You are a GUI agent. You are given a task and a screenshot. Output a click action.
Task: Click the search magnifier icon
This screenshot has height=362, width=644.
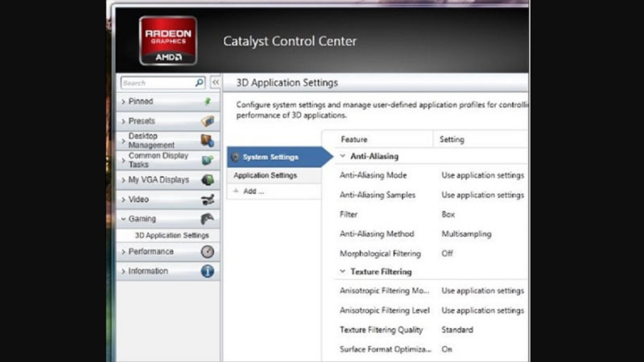pos(200,83)
